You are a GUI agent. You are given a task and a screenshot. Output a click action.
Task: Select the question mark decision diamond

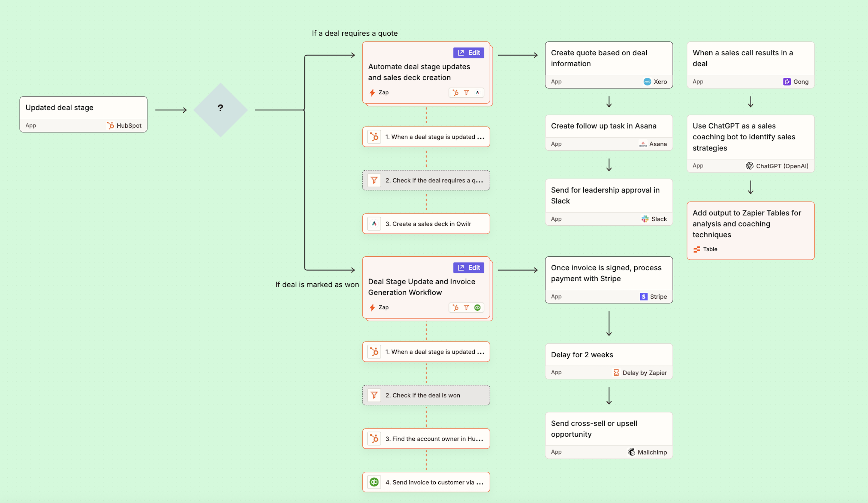(221, 110)
